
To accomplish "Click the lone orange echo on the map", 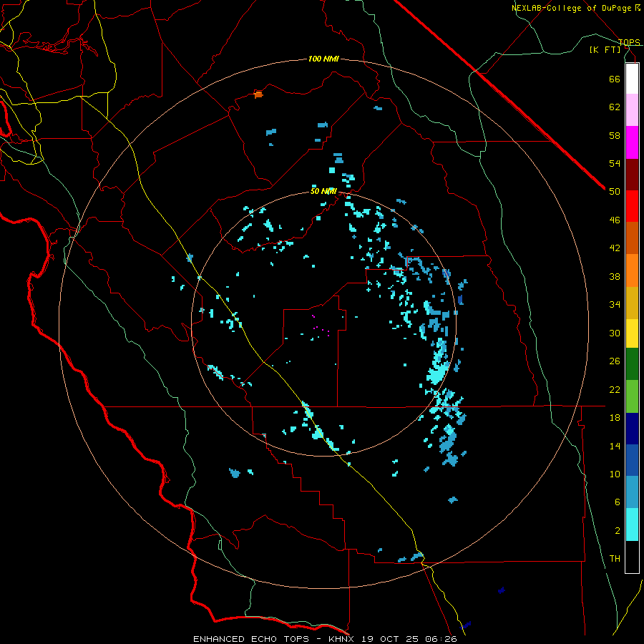I will point(258,95).
